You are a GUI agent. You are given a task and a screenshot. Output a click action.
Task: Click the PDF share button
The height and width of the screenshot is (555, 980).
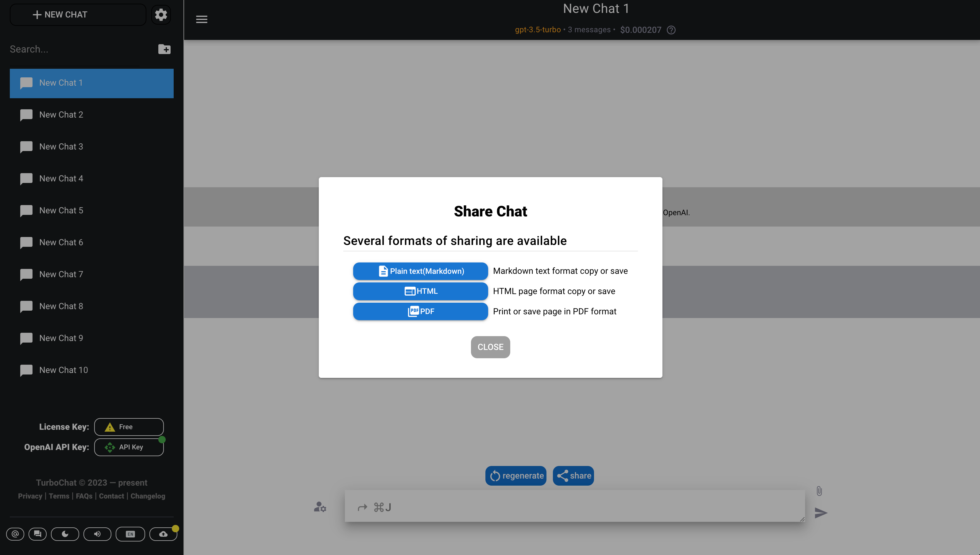point(420,312)
